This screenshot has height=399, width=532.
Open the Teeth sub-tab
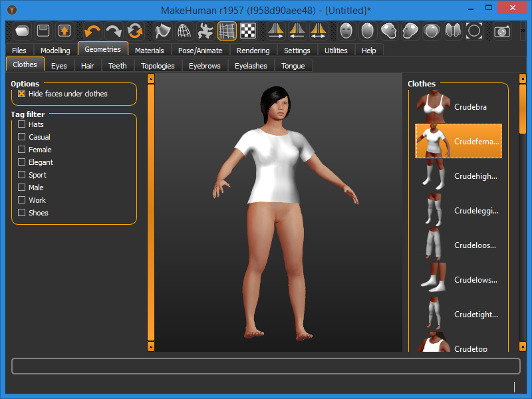118,65
